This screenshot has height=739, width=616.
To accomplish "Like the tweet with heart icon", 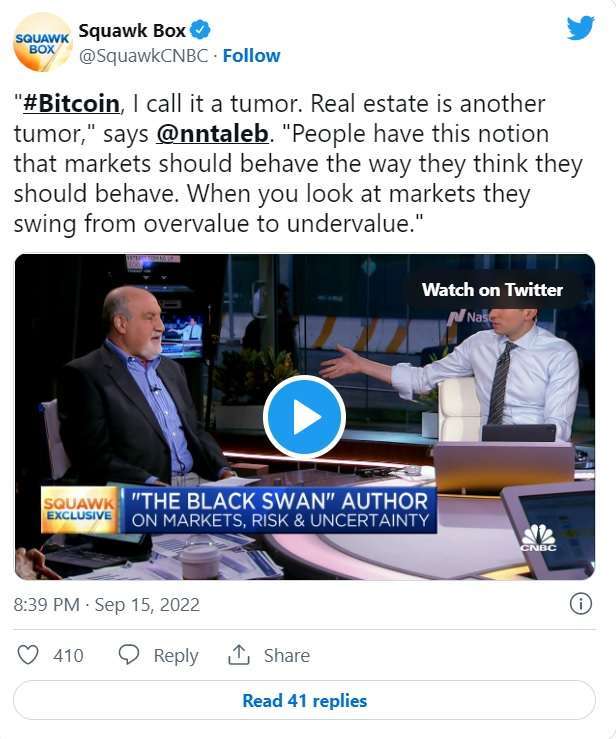I will click(x=28, y=655).
